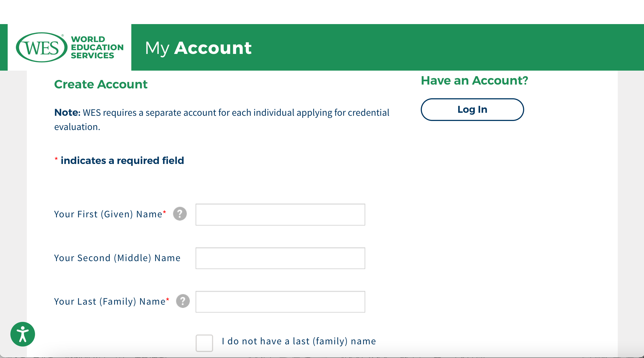Click the World Education Services wordmark
The width and height of the screenshot is (644, 358).
(97, 47)
